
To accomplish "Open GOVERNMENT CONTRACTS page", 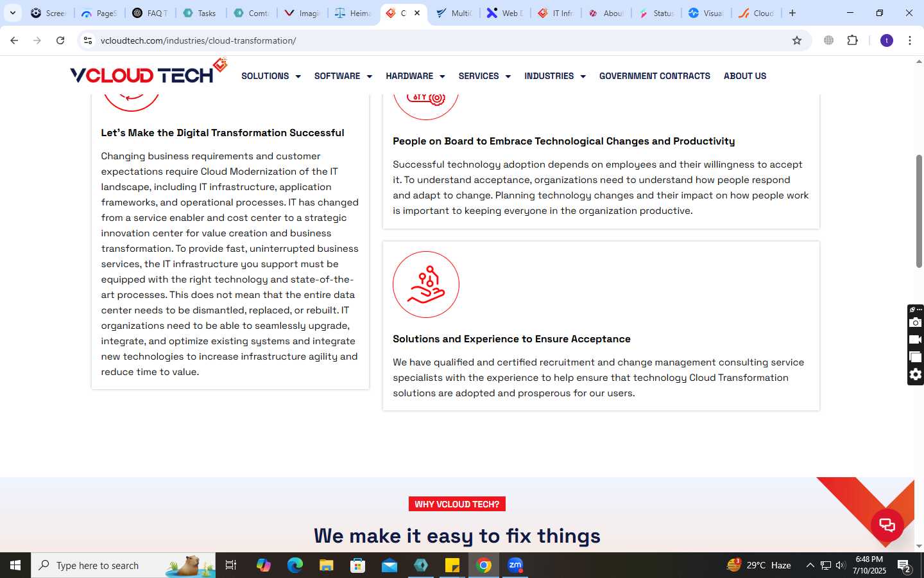I will (x=654, y=76).
